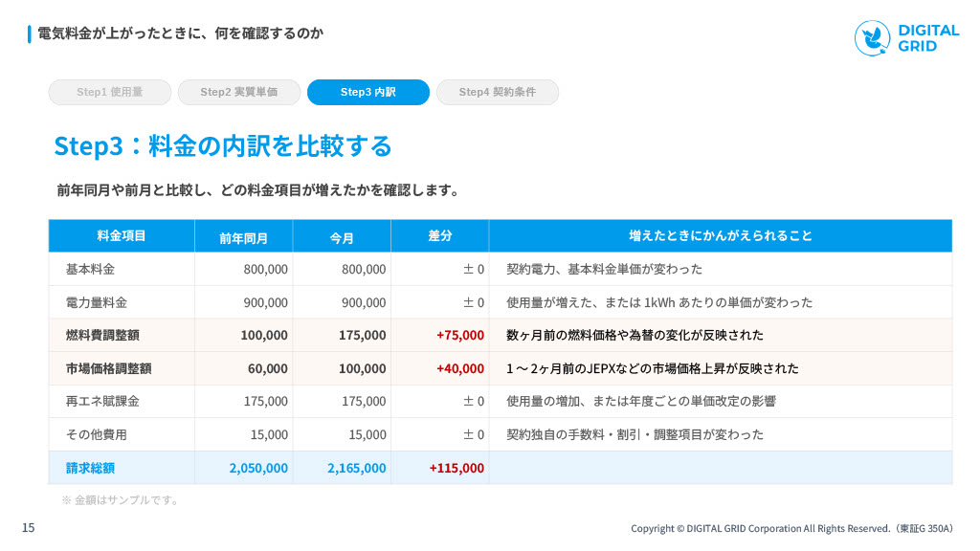Click the DIGITAL GRID wordmark text
Image resolution: width=980 pixels, height=551 pixels.
tap(928, 38)
